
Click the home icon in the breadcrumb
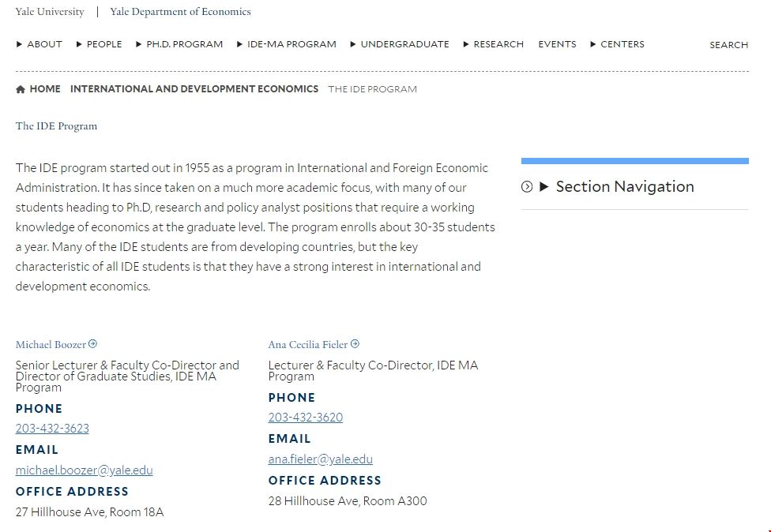pyautogui.click(x=21, y=89)
